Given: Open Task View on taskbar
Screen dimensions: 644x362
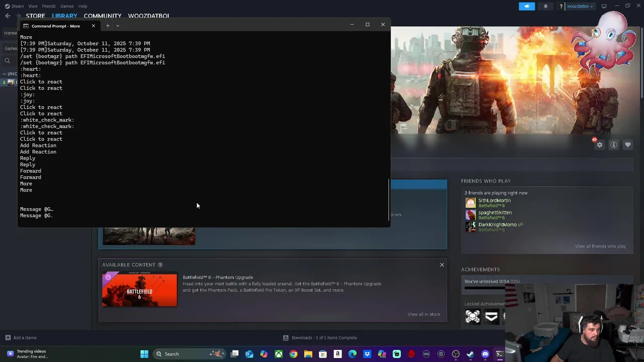Looking at the screenshot, I should point(234,354).
